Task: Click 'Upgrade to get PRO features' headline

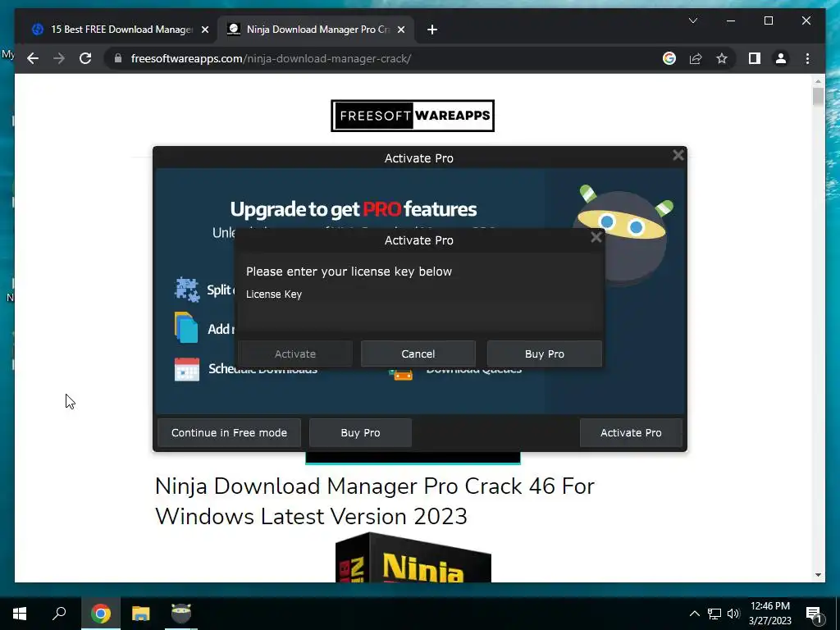Action: click(x=354, y=209)
